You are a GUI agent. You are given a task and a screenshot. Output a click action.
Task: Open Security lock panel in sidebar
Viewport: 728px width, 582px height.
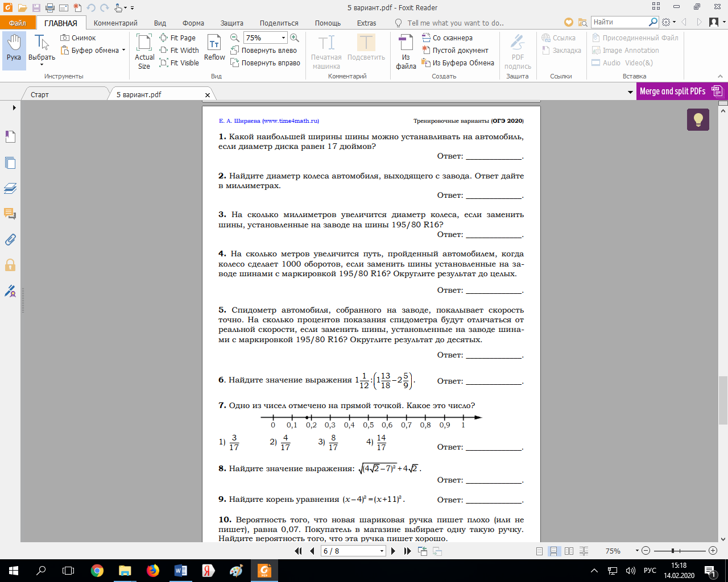10,265
